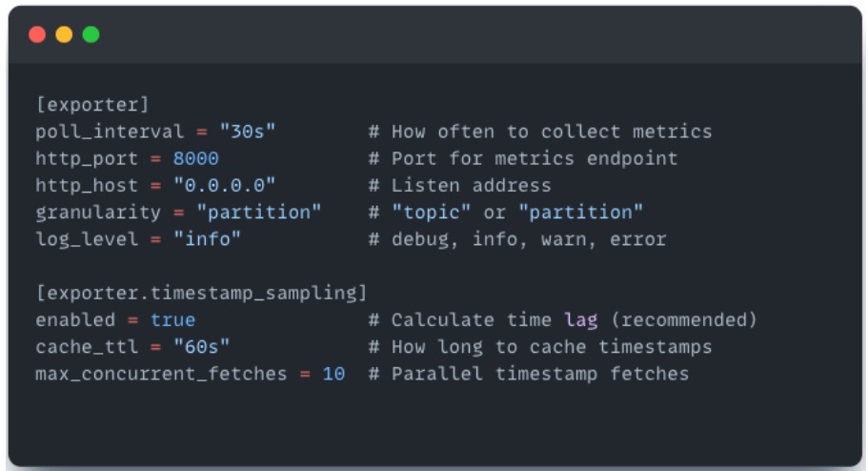Click the "0.0.0.0" host value
This screenshot has width=868, height=471.
pyautogui.click(x=224, y=185)
